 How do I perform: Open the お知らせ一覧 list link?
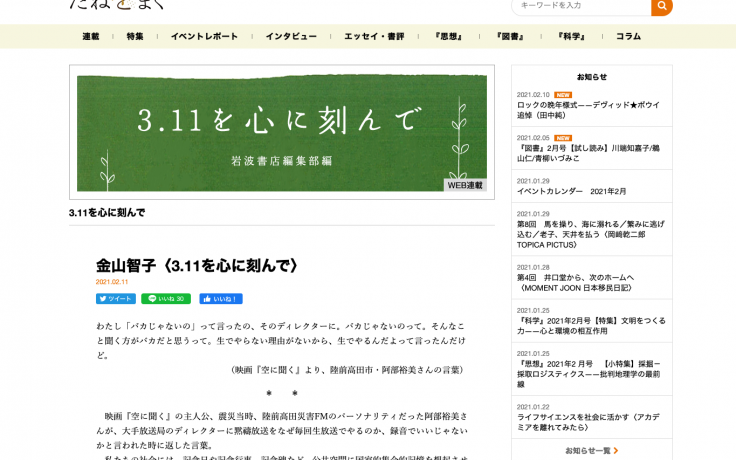(x=591, y=451)
